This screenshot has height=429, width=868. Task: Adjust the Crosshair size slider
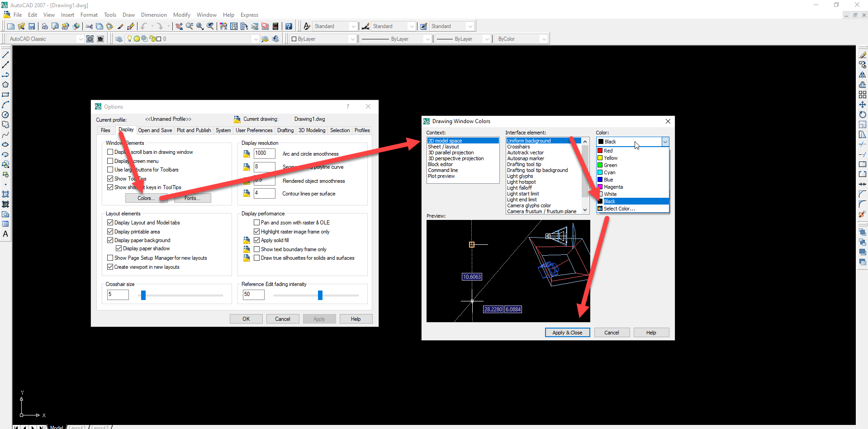point(143,296)
